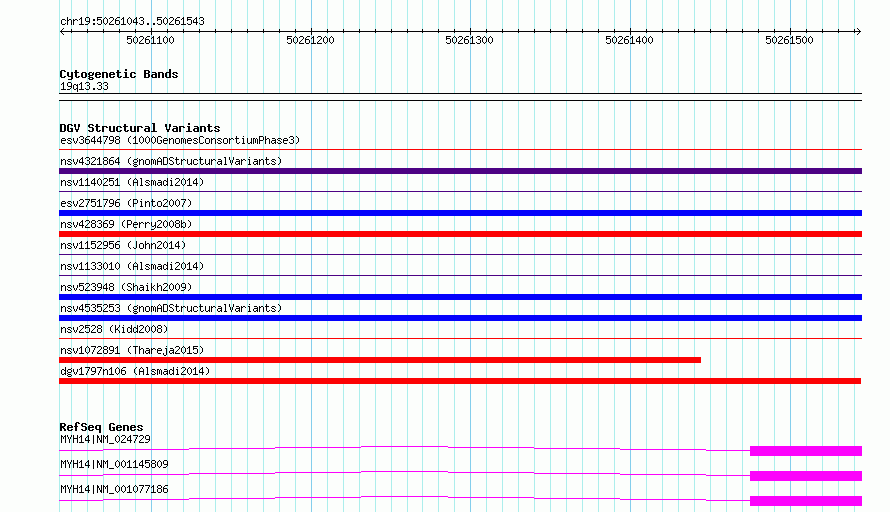Select the Cytogenetic Bands track title
Screen dimensions: 890x512
click(119, 74)
